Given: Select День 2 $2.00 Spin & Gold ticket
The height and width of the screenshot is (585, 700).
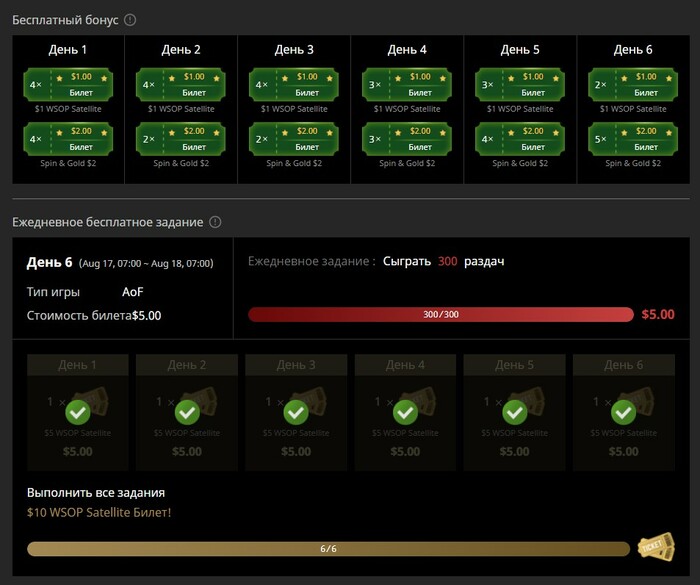Looking at the screenshot, I should [x=181, y=139].
